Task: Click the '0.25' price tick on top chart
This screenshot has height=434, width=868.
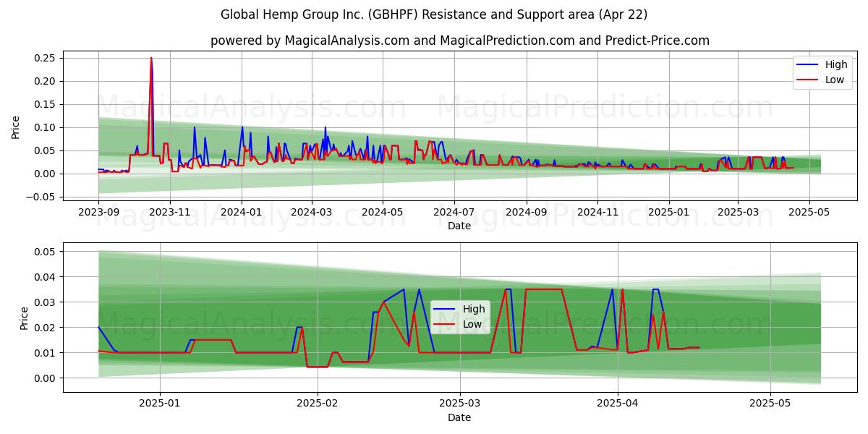Action: click(46, 58)
